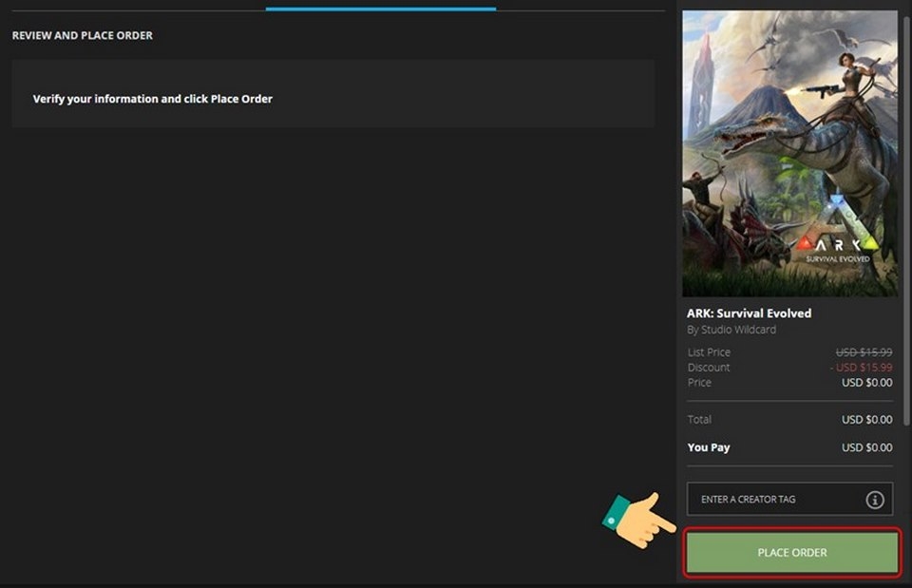The width and height of the screenshot is (912, 588).
Task: Click the You Pay USD $0.00 summary
Action: 789,446
